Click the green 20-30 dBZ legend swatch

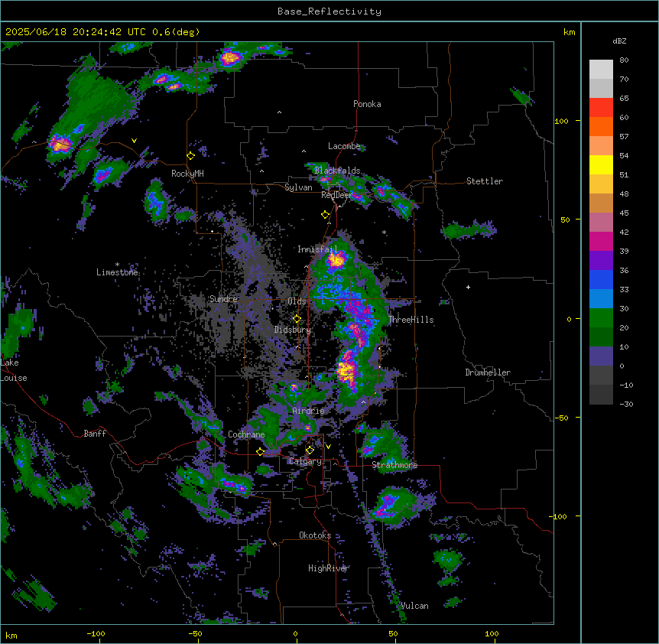(x=601, y=318)
